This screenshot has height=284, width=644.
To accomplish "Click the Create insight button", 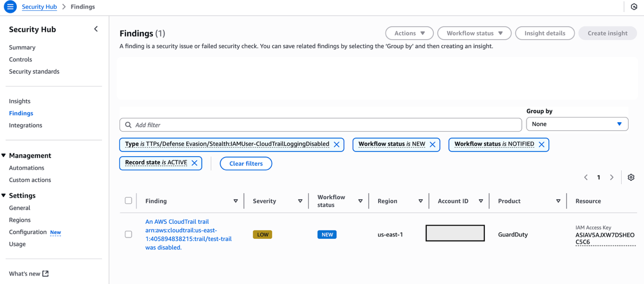I will 607,33.
